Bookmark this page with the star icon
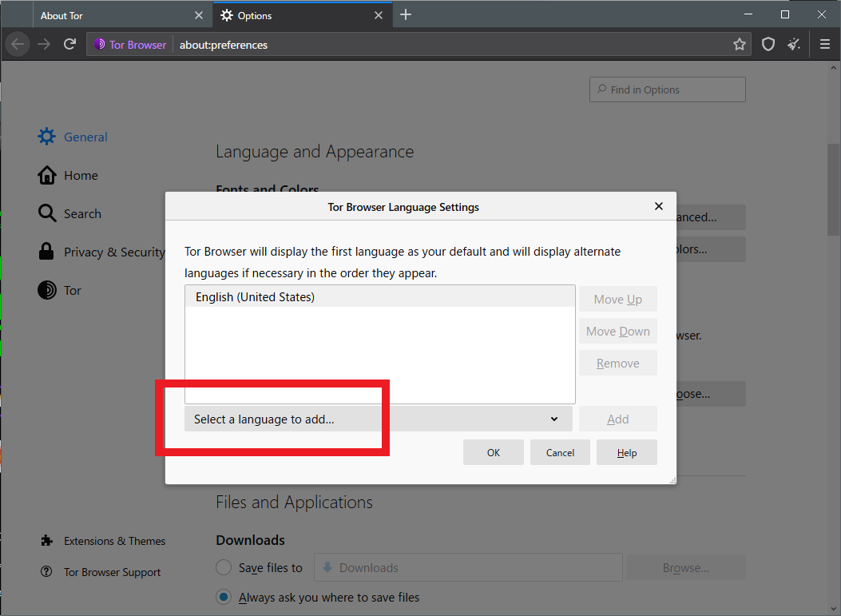This screenshot has width=841, height=616. pos(740,45)
